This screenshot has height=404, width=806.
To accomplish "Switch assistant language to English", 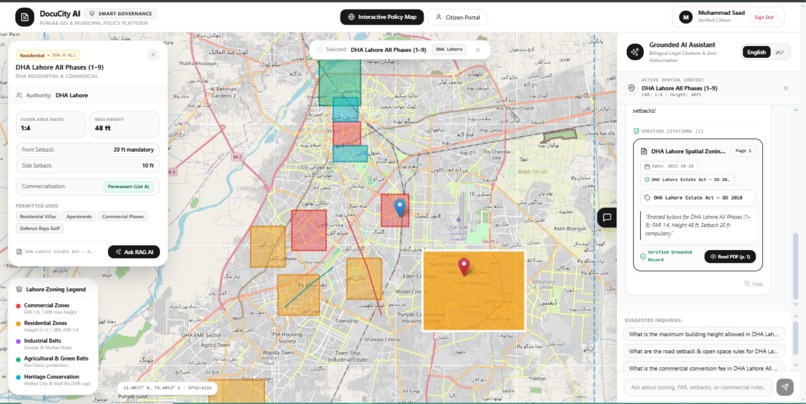I will click(x=756, y=52).
